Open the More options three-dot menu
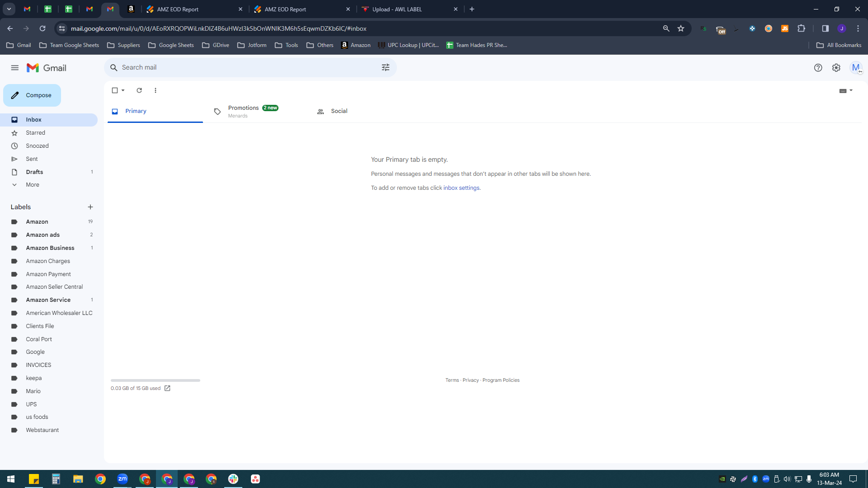 pos(156,90)
